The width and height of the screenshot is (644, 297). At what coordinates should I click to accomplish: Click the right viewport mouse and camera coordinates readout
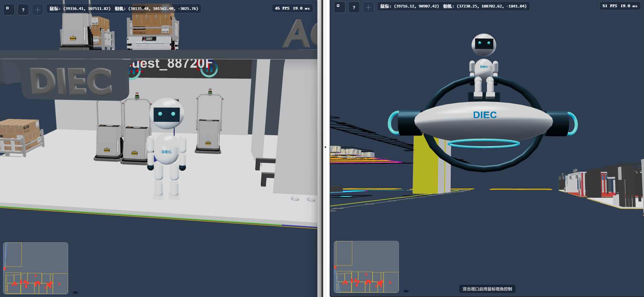[453, 6]
